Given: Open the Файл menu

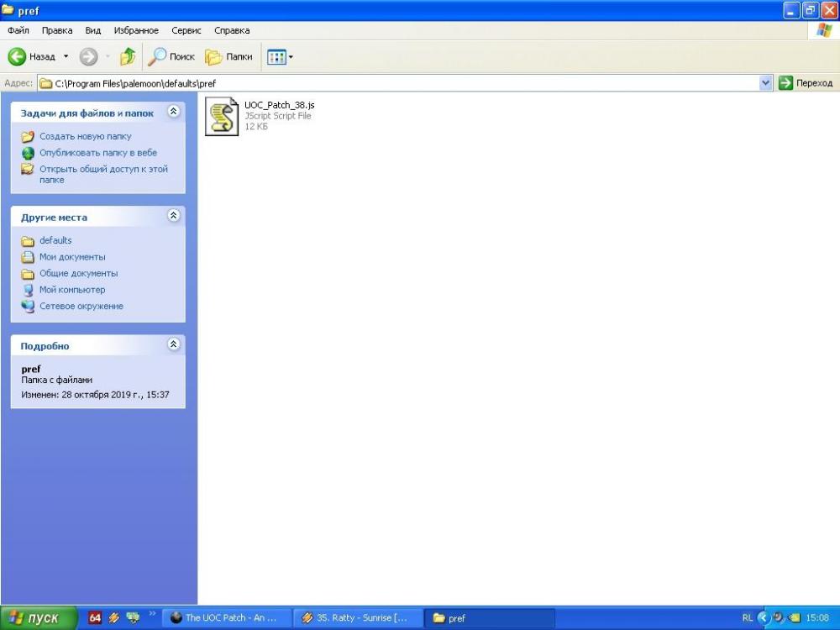Looking at the screenshot, I should 18,30.
